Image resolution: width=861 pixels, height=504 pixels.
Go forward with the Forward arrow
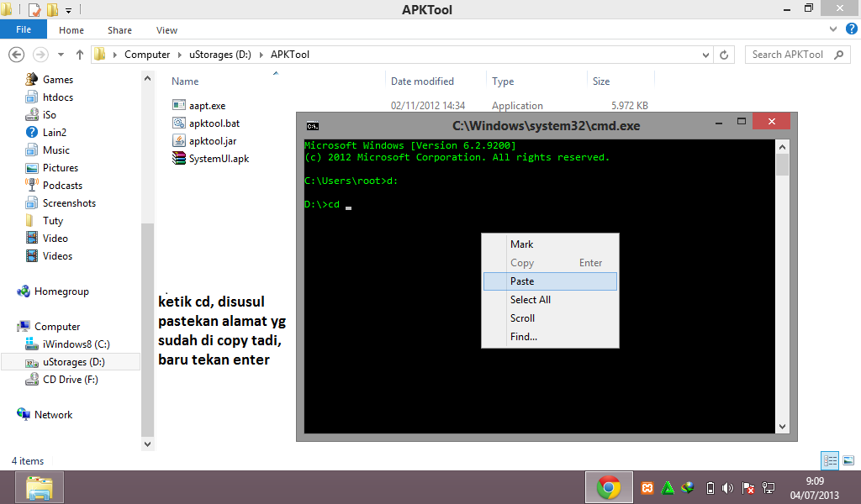[x=40, y=55]
